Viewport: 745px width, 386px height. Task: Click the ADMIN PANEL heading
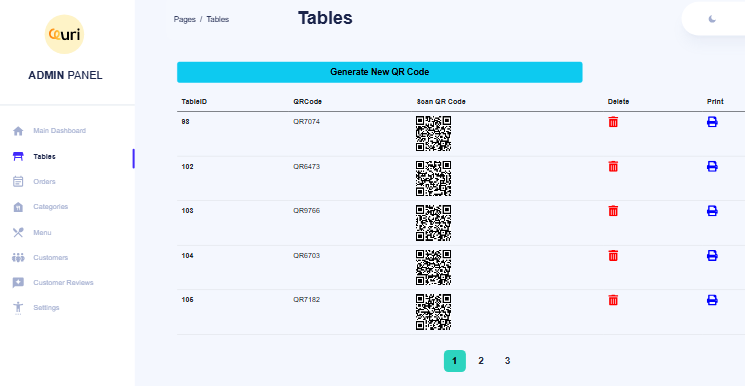(x=65, y=76)
